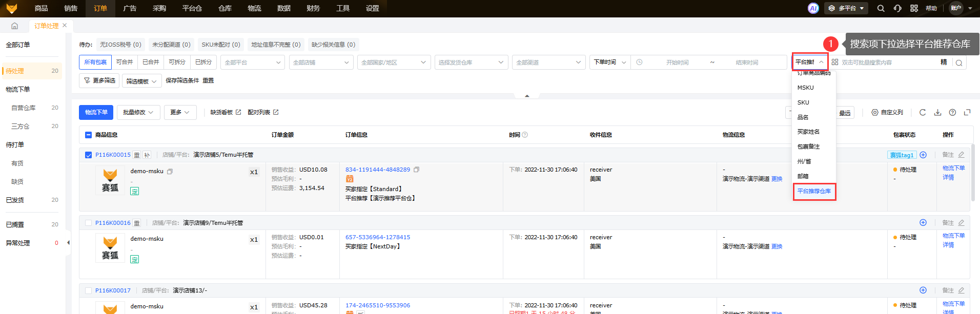Click the fullscreen expand icon in toolbar
The height and width of the screenshot is (314, 980).
tap(967, 113)
